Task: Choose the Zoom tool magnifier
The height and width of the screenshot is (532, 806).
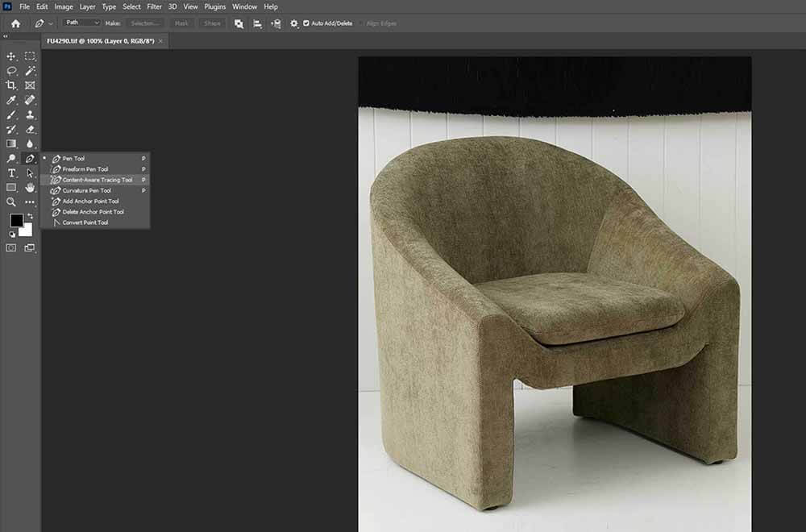Action: coord(10,202)
